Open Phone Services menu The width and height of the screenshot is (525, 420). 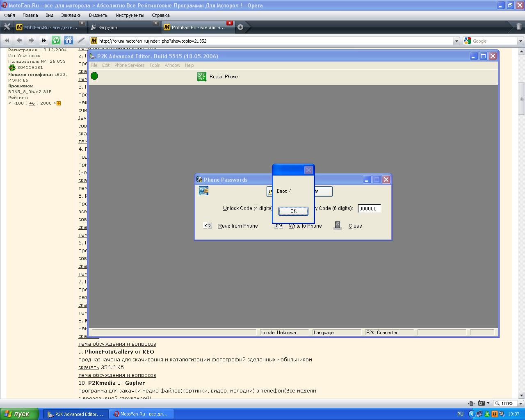[129, 65]
